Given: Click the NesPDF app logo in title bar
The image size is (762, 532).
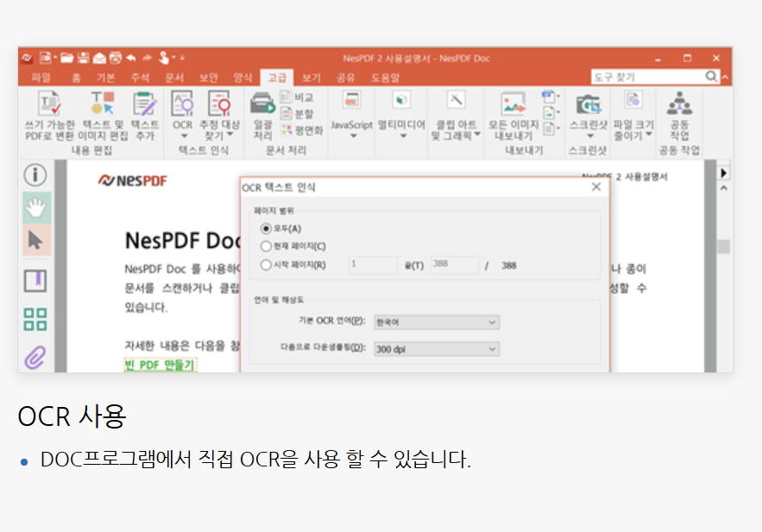Looking at the screenshot, I should click(x=27, y=59).
